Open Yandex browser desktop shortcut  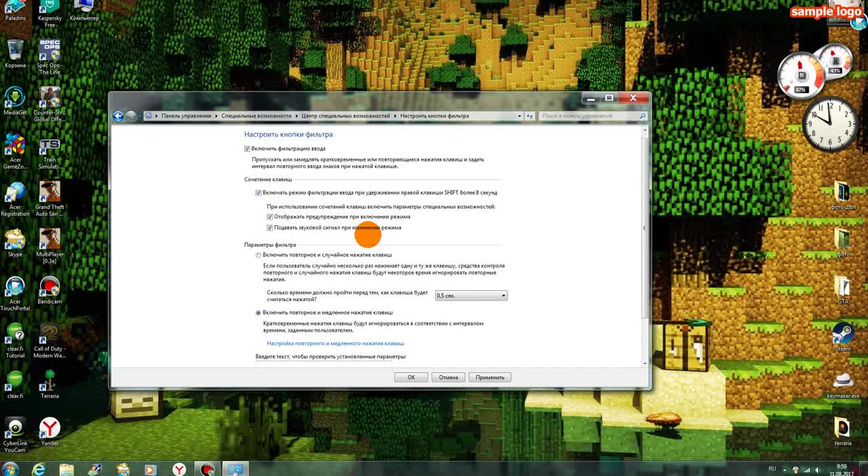point(50,432)
